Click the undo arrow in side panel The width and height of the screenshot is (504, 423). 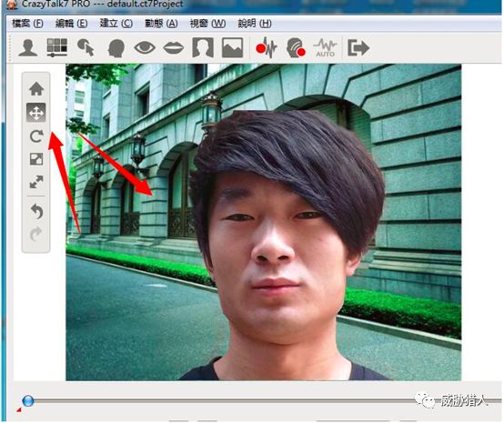(37, 211)
